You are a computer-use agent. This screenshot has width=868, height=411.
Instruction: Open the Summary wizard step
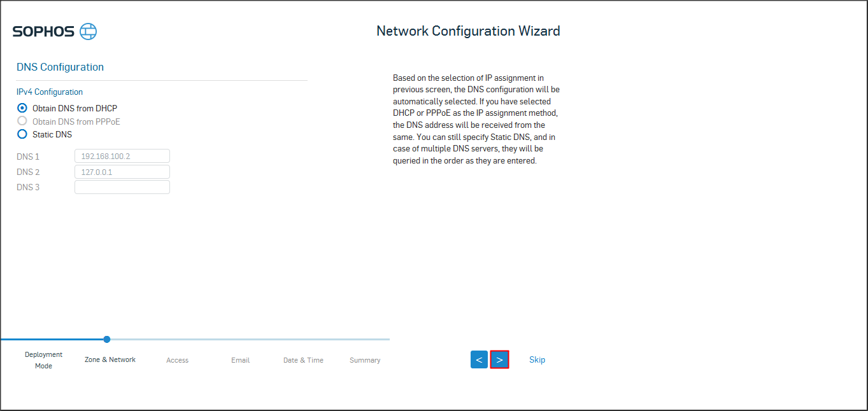[x=365, y=360]
